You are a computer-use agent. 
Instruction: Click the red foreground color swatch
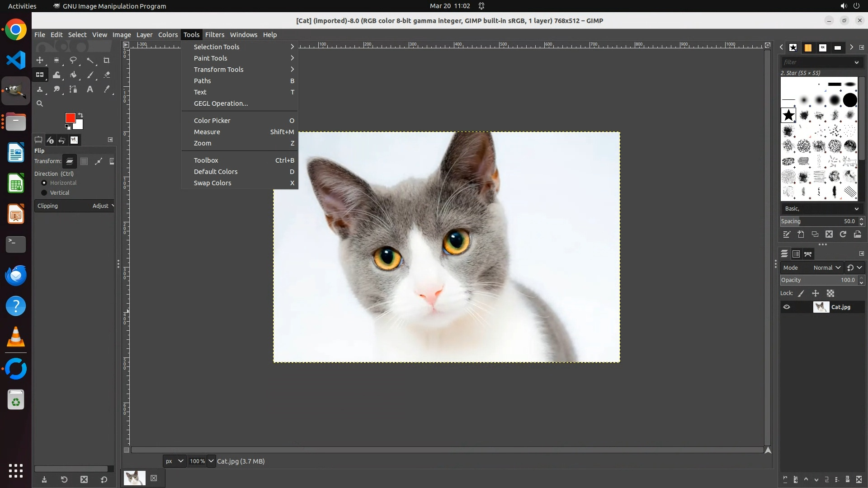(70, 118)
